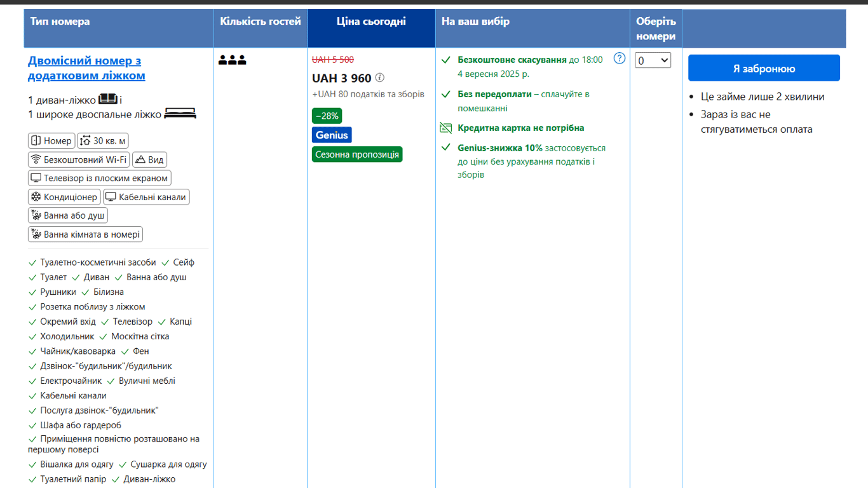Click the Ванна кімната в номері badge
Viewport: 868px width, 488px height.
pyautogui.click(x=86, y=234)
